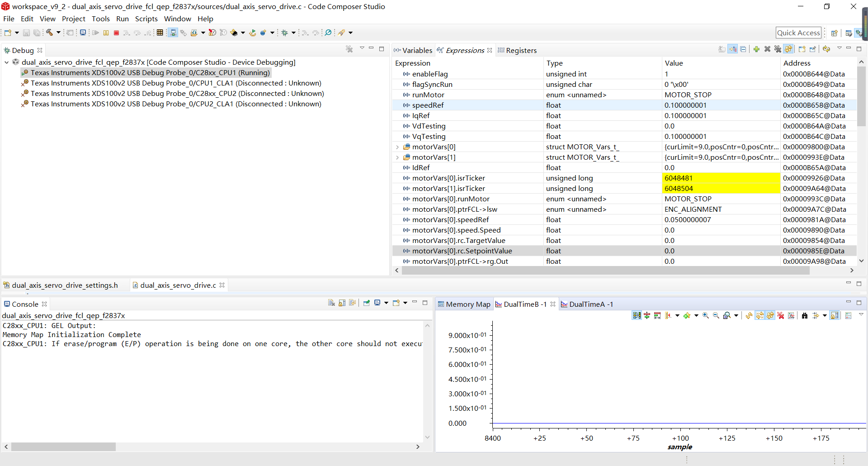Open the Build hammer dropdown arrow

tap(58, 33)
